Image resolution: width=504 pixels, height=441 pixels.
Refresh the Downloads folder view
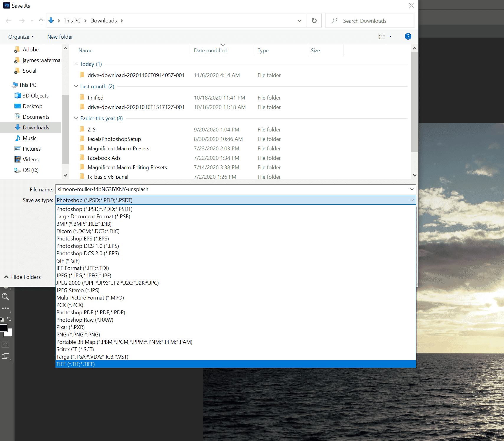coord(314,20)
